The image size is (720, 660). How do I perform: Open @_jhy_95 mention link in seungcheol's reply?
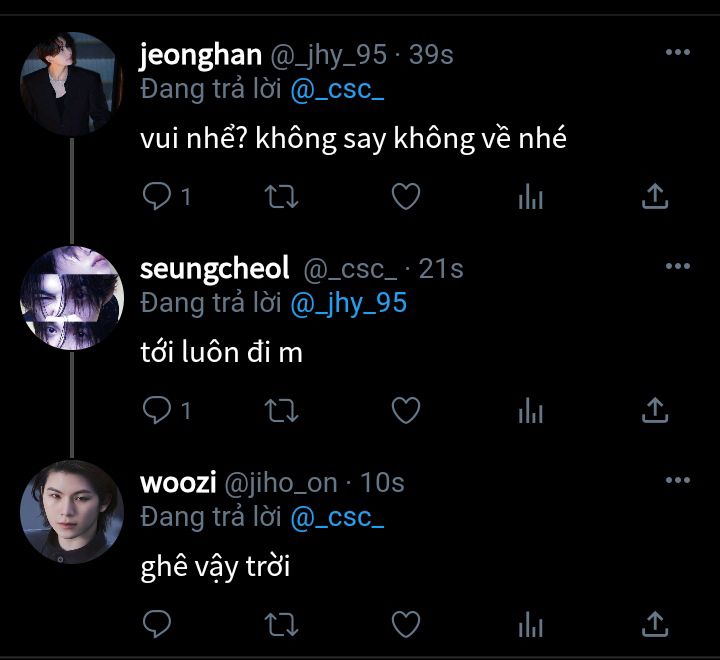click(349, 304)
